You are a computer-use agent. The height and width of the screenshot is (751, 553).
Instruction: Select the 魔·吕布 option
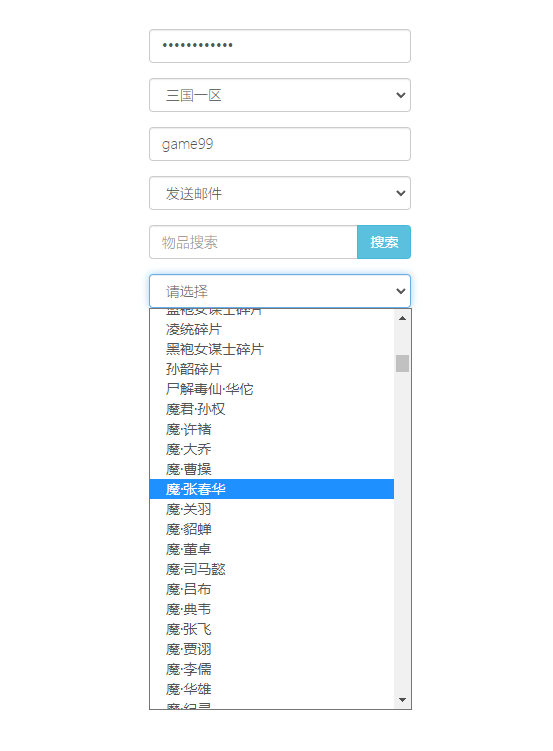[271, 589]
